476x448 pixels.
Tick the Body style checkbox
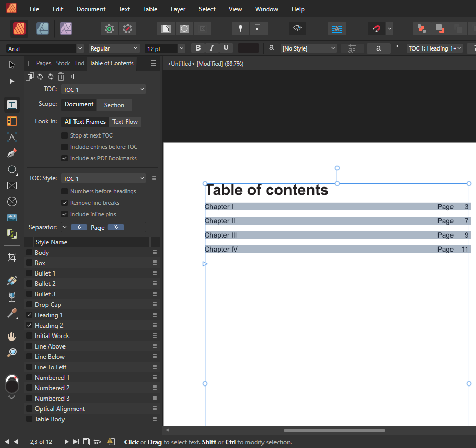(x=29, y=253)
